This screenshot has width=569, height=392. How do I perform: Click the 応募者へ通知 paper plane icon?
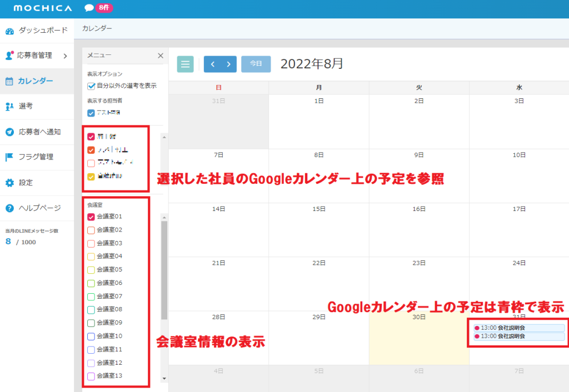tap(9, 132)
